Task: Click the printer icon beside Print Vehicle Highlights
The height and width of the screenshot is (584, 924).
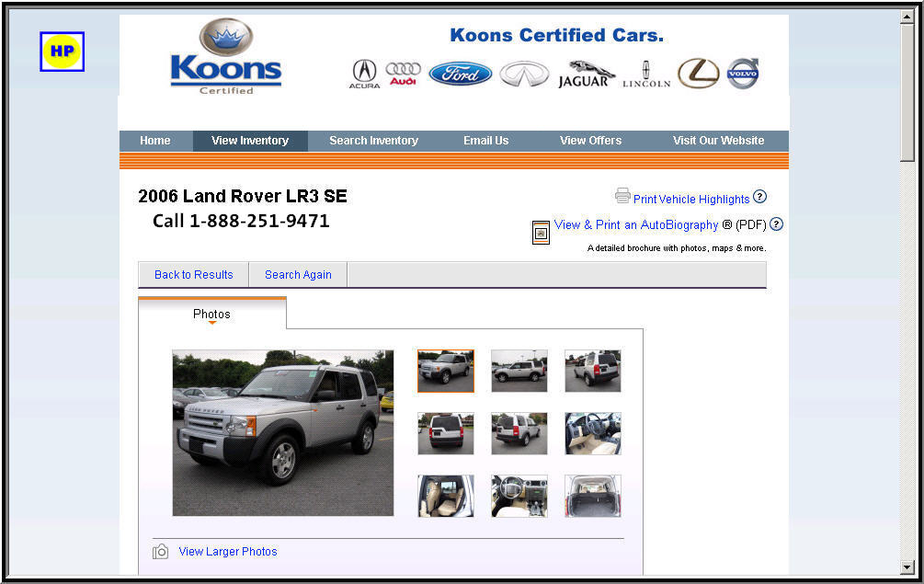Action: tap(622, 196)
